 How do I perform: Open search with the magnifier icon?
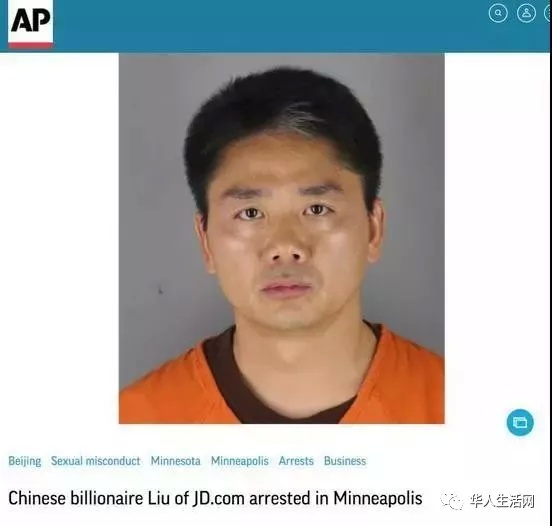[x=498, y=13]
